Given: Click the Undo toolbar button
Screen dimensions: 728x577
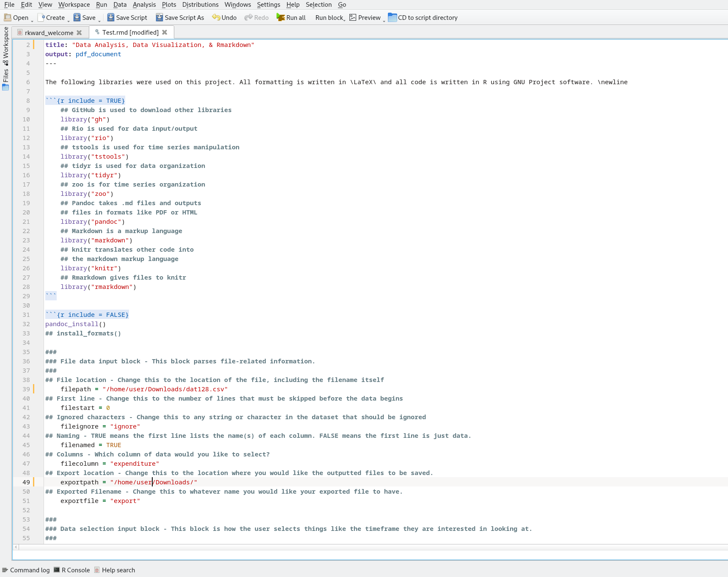Looking at the screenshot, I should coord(224,17).
